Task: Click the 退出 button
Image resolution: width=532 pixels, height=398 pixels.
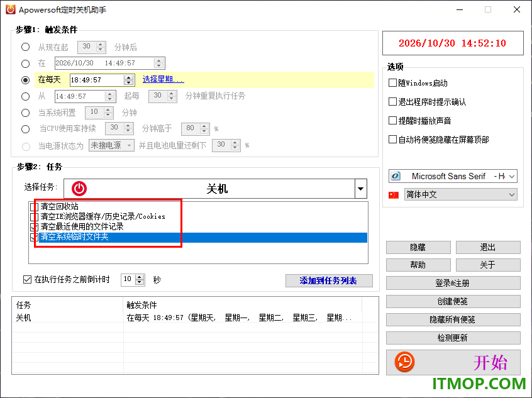Action: [488, 247]
